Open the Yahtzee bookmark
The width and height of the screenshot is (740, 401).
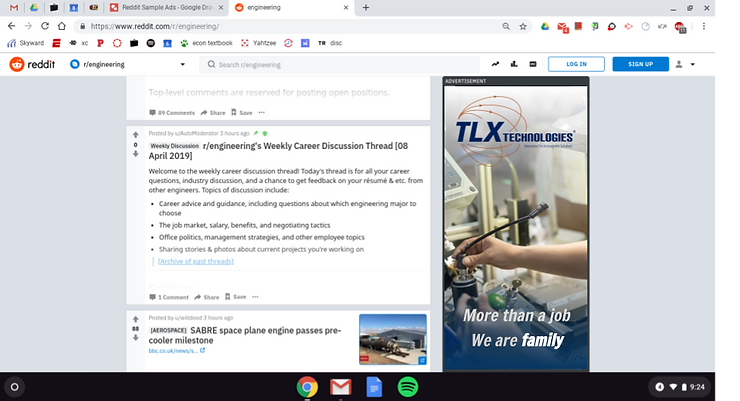259,43
